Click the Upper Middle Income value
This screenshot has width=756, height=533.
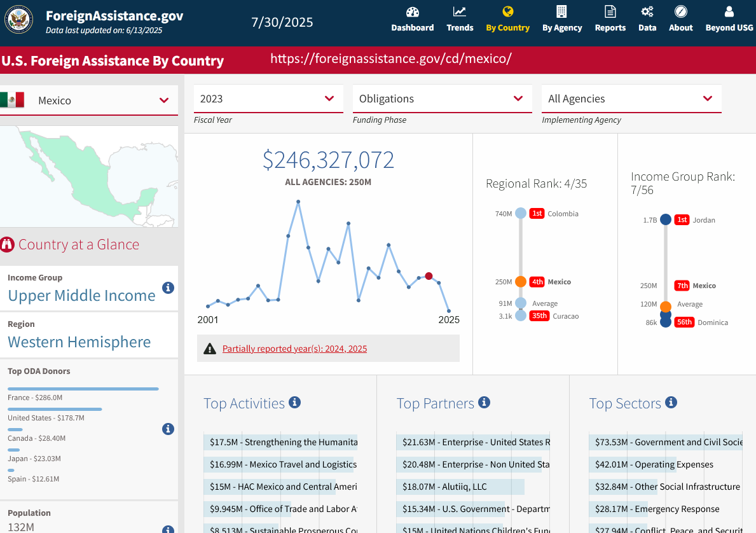(x=81, y=295)
